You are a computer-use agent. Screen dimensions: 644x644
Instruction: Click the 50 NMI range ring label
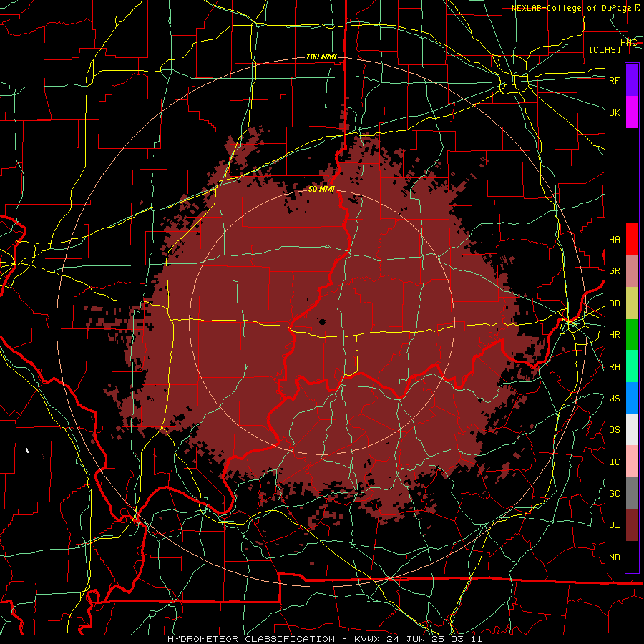(321, 190)
